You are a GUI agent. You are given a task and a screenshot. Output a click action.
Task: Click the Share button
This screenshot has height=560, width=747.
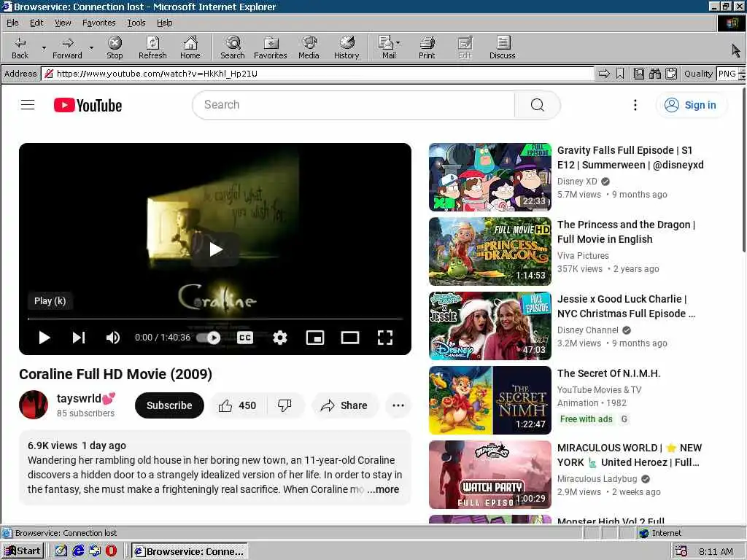[344, 405]
